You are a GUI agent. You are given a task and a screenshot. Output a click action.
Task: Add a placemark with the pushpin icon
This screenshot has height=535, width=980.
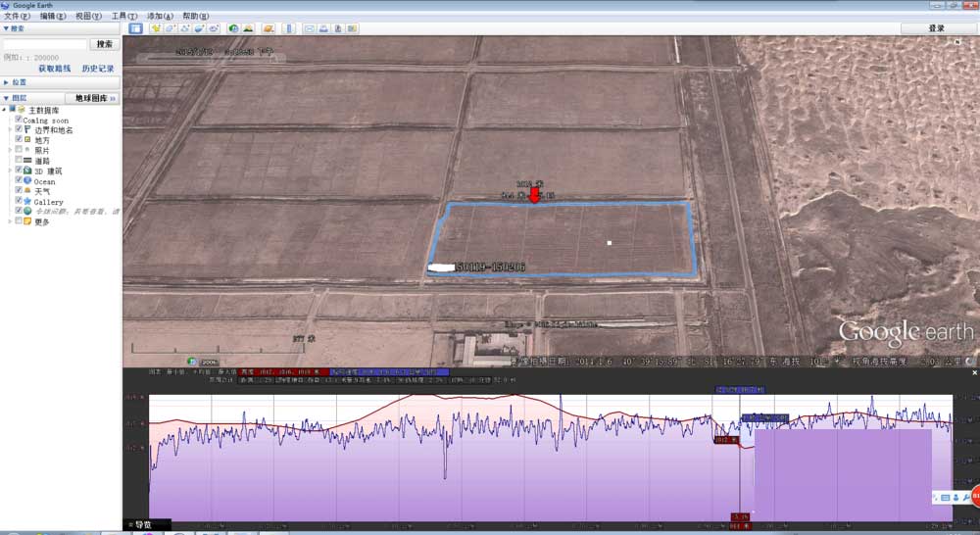click(x=156, y=28)
